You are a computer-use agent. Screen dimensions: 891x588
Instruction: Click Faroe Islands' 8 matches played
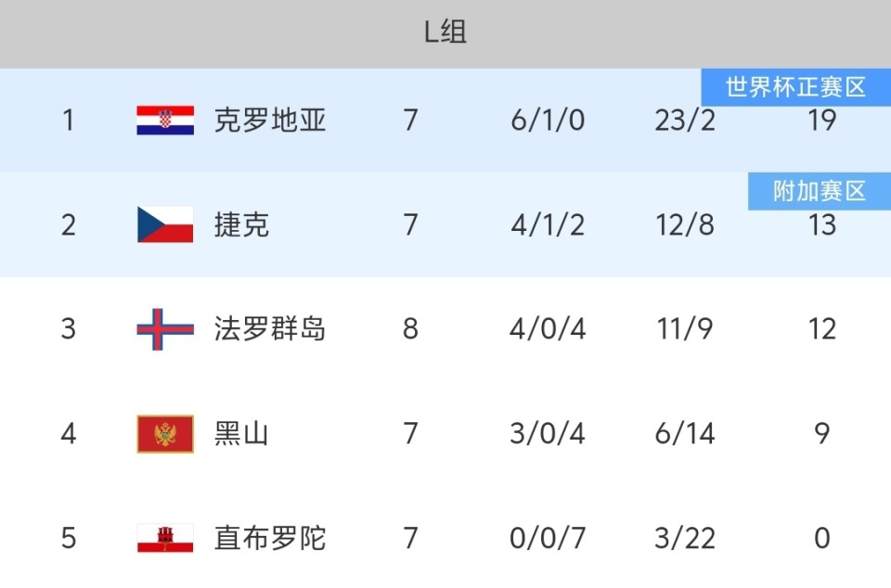pos(410,329)
